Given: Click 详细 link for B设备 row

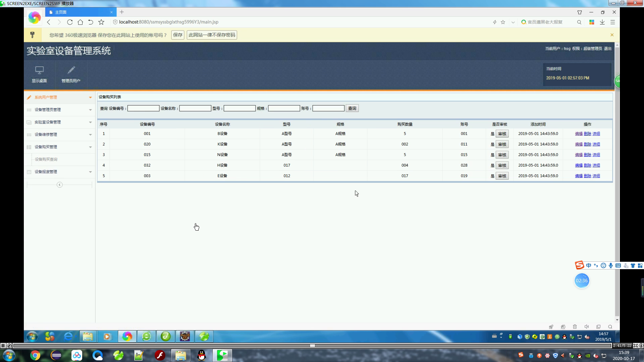Looking at the screenshot, I should (596, 134).
